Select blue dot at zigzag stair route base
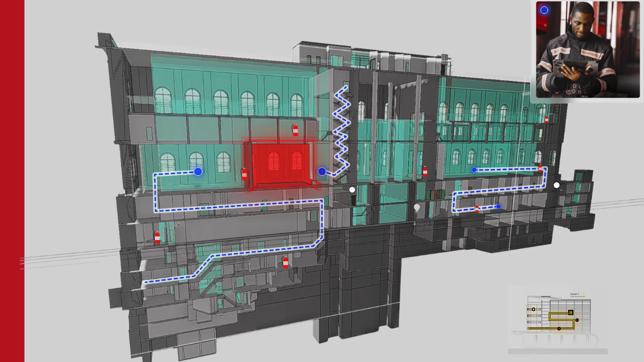Screen dimensions: 644x362 tap(322, 172)
